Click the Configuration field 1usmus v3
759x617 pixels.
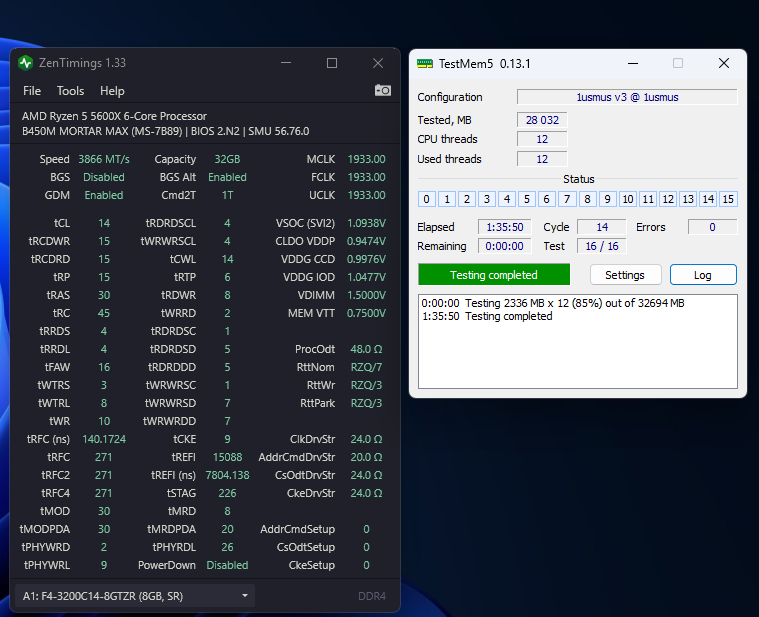click(x=627, y=97)
